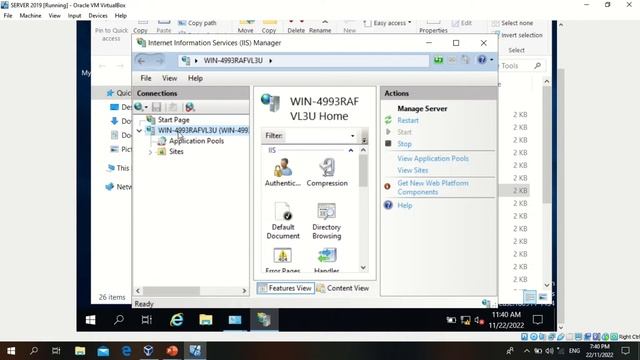Open the host Windows Start button

pos(11,351)
